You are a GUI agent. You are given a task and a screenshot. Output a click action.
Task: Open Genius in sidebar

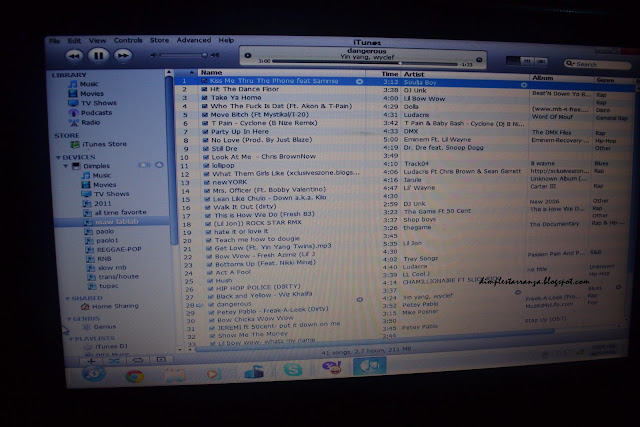tap(105, 327)
